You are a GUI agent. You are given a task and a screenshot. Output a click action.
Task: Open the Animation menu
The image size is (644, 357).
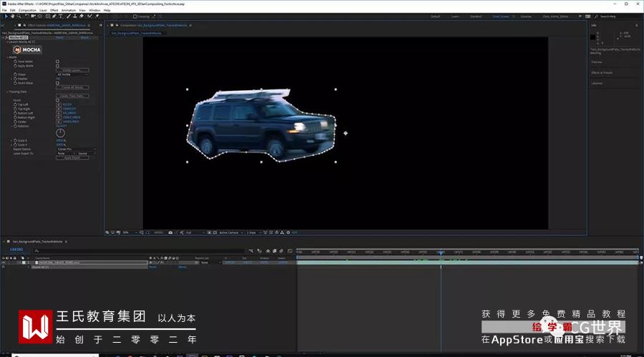pos(68,10)
